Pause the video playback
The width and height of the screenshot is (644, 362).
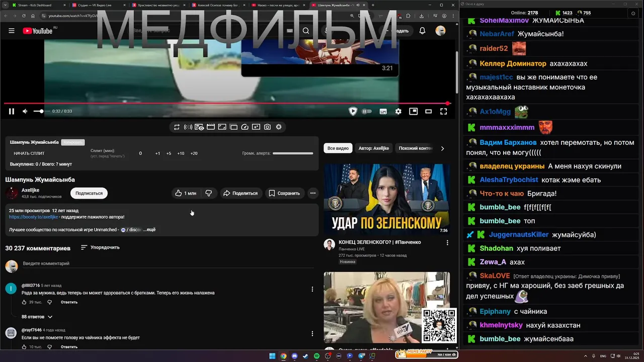coord(12,111)
